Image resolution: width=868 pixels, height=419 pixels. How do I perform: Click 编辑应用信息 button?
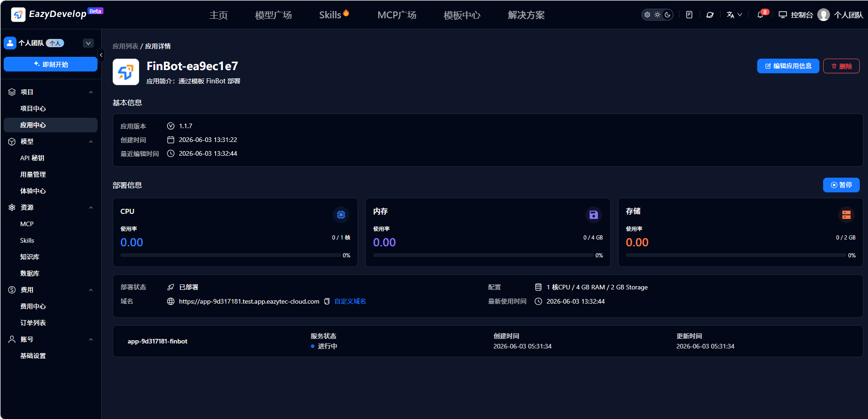[x=788, y=66]
